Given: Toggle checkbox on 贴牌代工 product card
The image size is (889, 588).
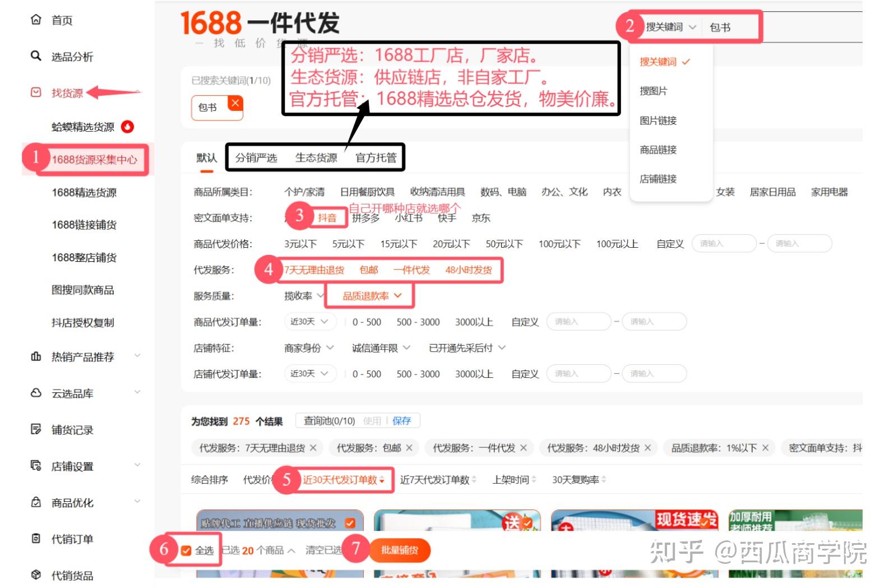Looking at the screenshot, I should (350, 523).
